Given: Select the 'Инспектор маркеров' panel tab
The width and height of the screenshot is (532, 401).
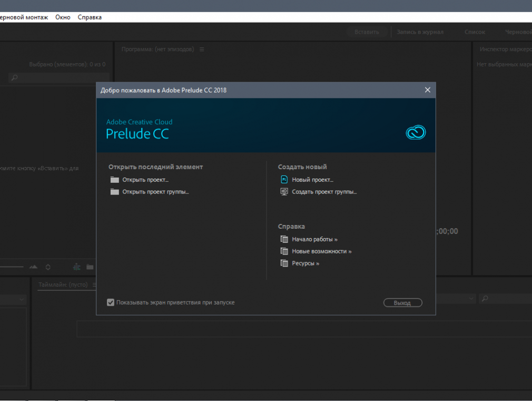Looking at the screenshot, I should tap(506, 49).
